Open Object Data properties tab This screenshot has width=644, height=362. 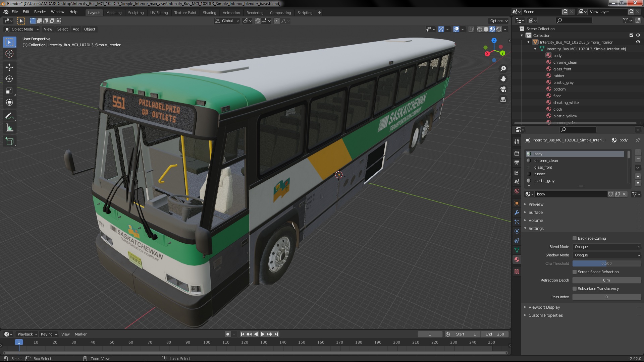(517, 250)
